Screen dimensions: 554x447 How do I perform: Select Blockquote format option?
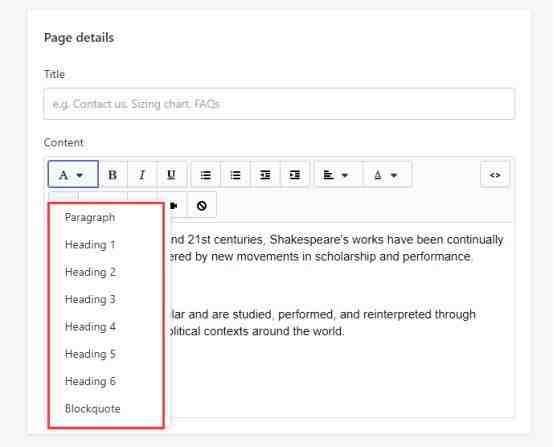point(93,409)
